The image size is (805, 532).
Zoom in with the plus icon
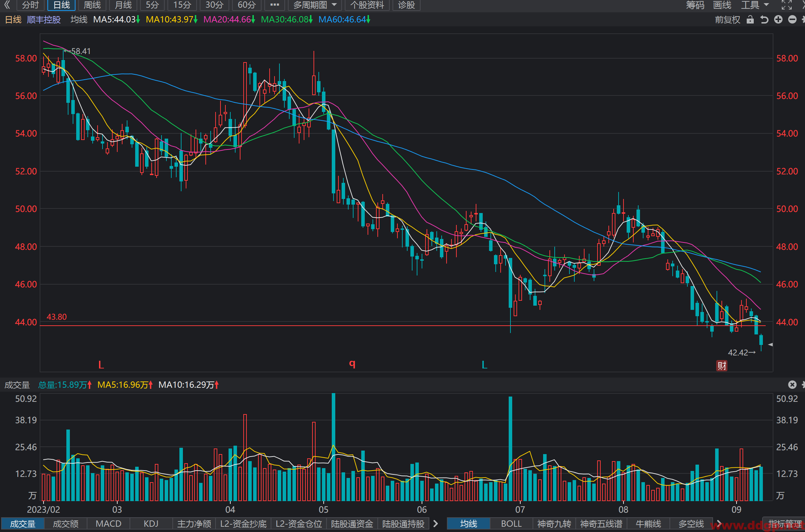(778, 20)
